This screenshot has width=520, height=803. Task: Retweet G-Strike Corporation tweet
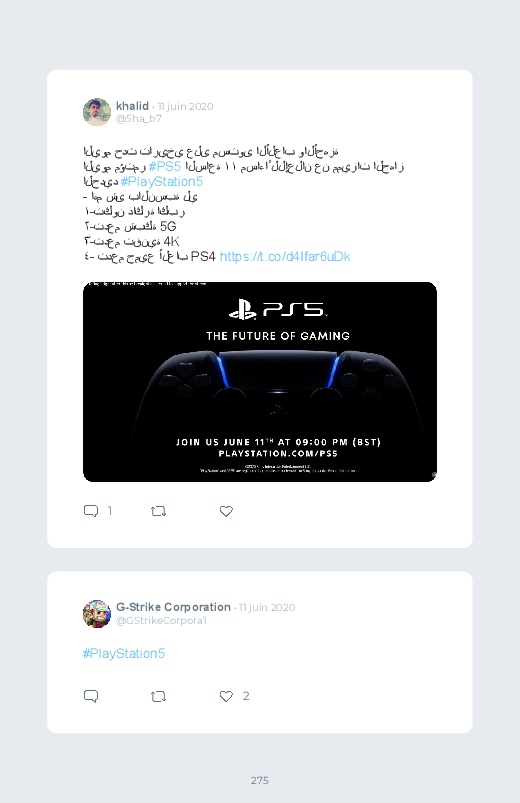point(158,696)
